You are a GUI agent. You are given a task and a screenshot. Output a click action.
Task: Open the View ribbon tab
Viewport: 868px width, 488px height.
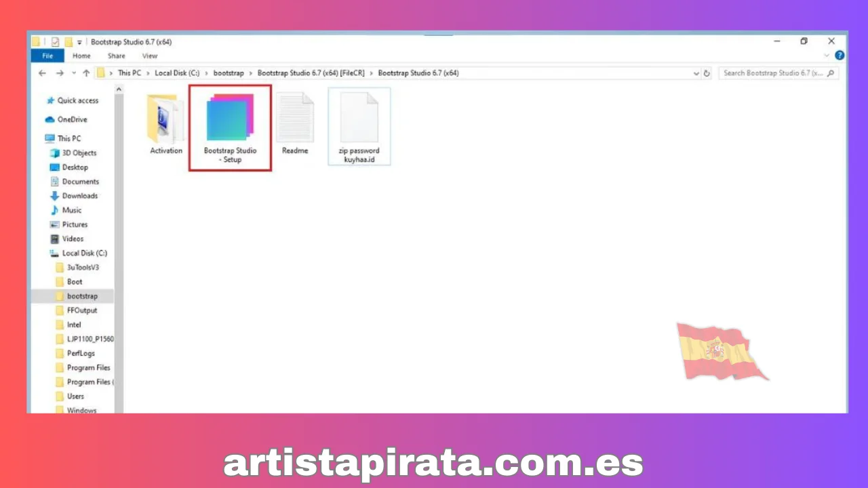[150, 56]
